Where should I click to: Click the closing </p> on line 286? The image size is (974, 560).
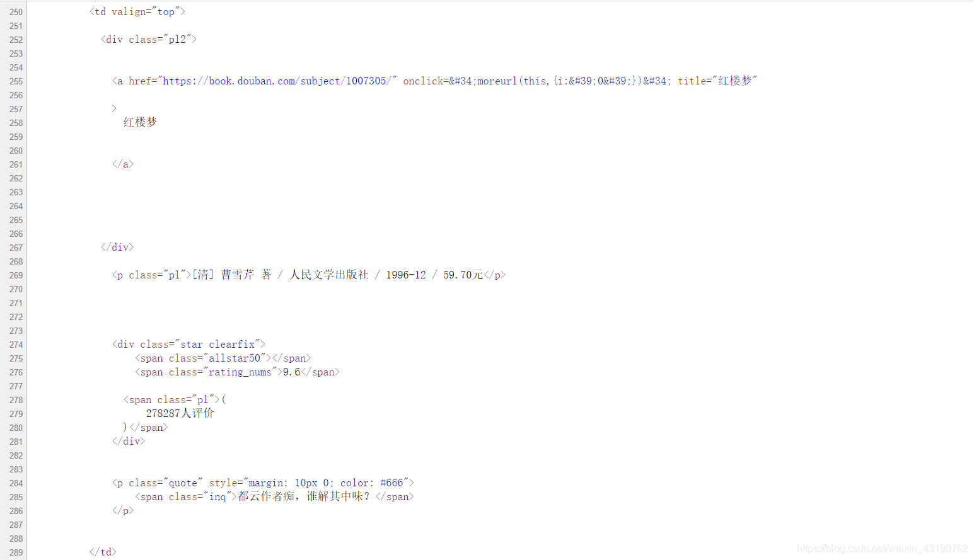123,511
